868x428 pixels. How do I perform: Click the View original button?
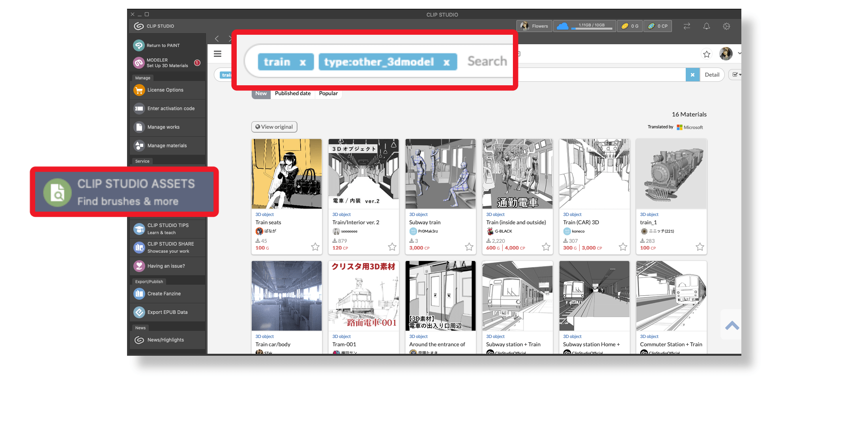pos(274,127)
